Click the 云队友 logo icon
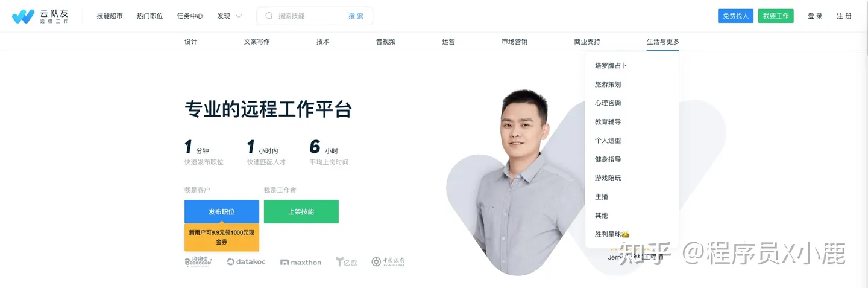Viewport: 868px width, 288px height. pos(23,16)
